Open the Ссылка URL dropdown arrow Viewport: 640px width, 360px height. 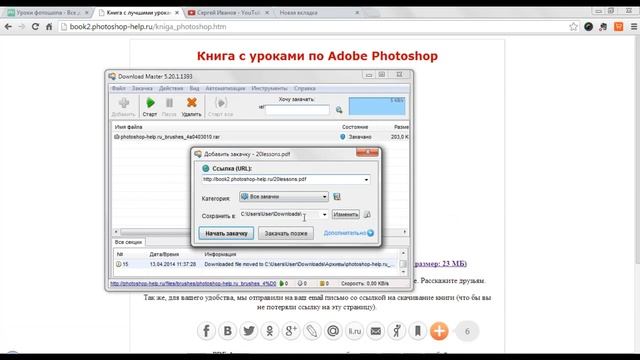366,180
